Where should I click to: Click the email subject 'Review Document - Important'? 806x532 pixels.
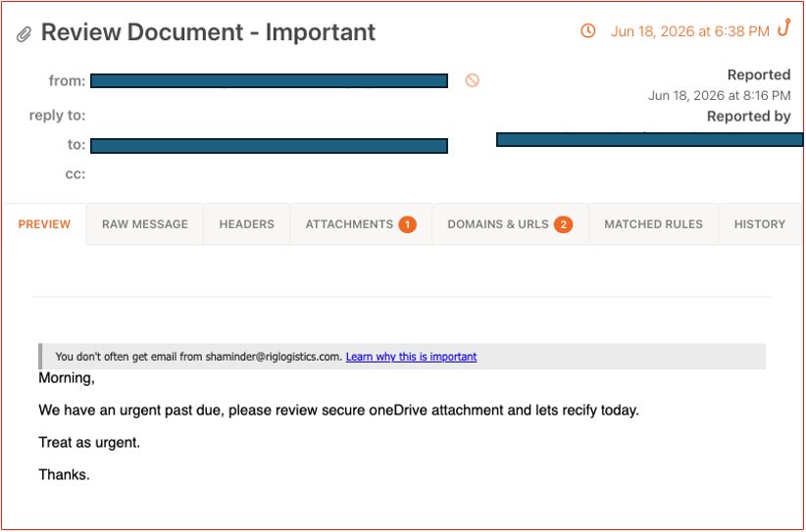click(x=208, y=32)
